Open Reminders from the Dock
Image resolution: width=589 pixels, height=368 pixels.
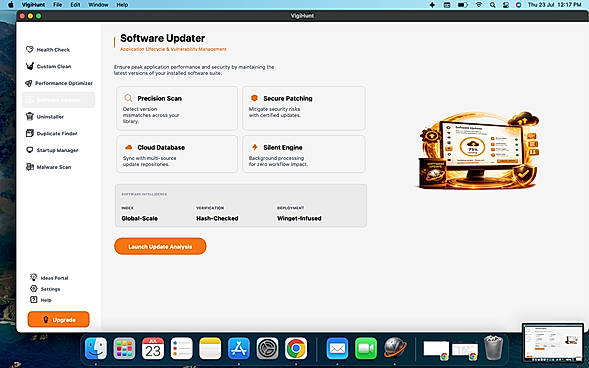(x=181, y=348)
